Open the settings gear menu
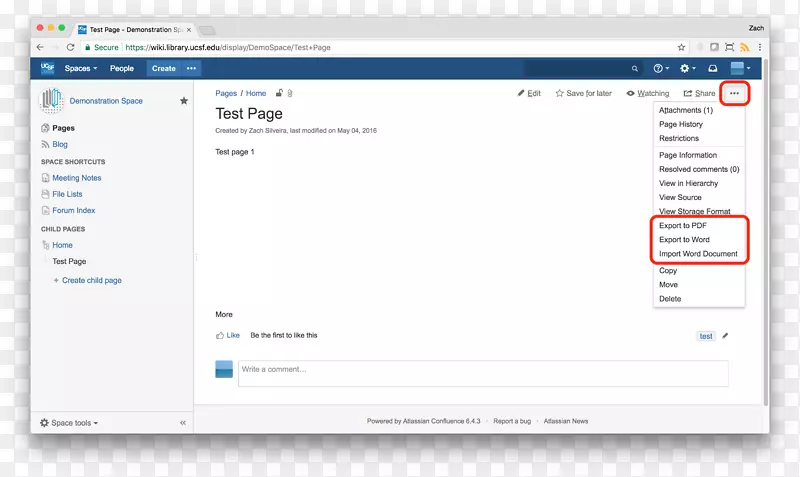This screenshot has height=477, width=800. (687, 68)
